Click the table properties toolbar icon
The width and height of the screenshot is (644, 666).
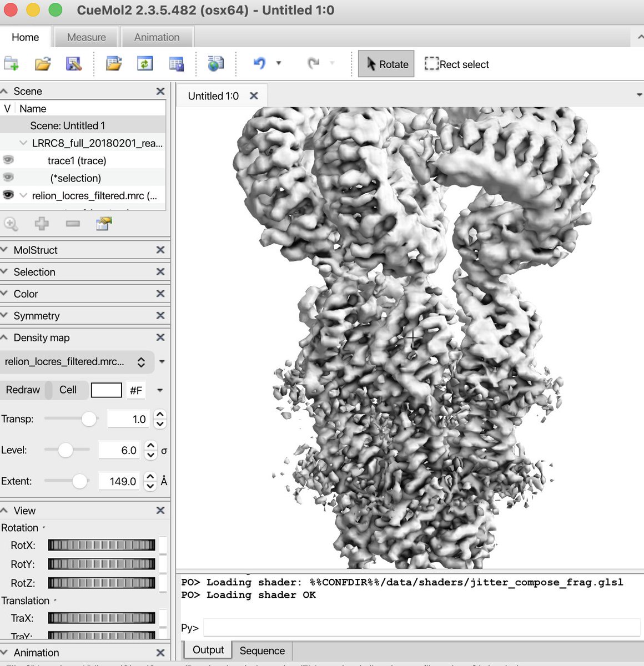[x=177, y=64]
